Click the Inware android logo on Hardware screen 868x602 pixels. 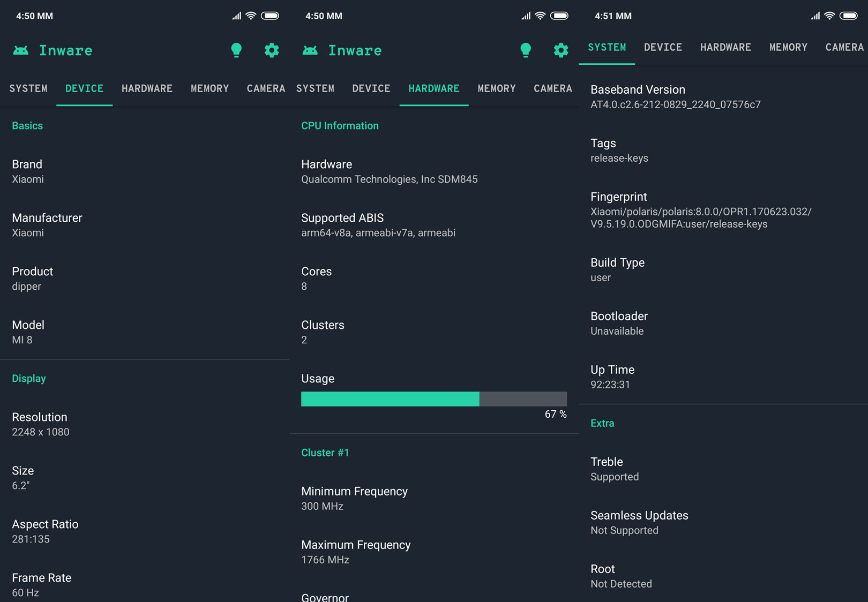pyautogui.click(x=310, y=50)
